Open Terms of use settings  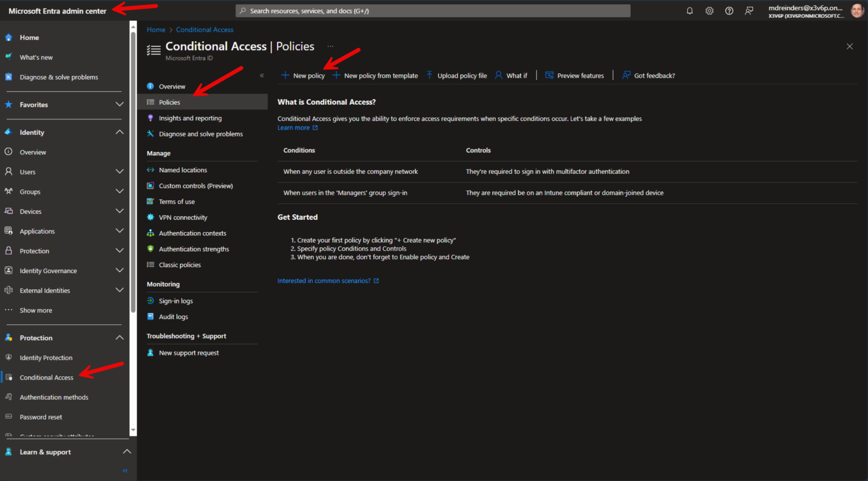point(177,201)
